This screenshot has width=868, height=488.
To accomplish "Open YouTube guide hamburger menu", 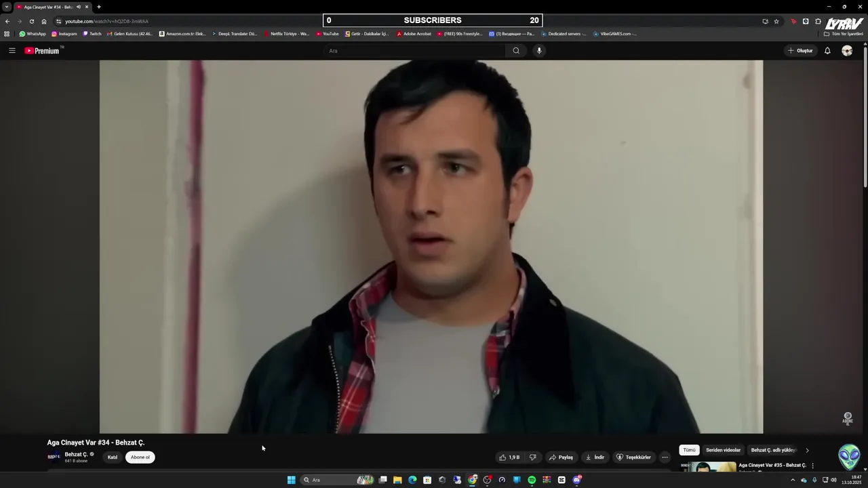I will point(12,51).
